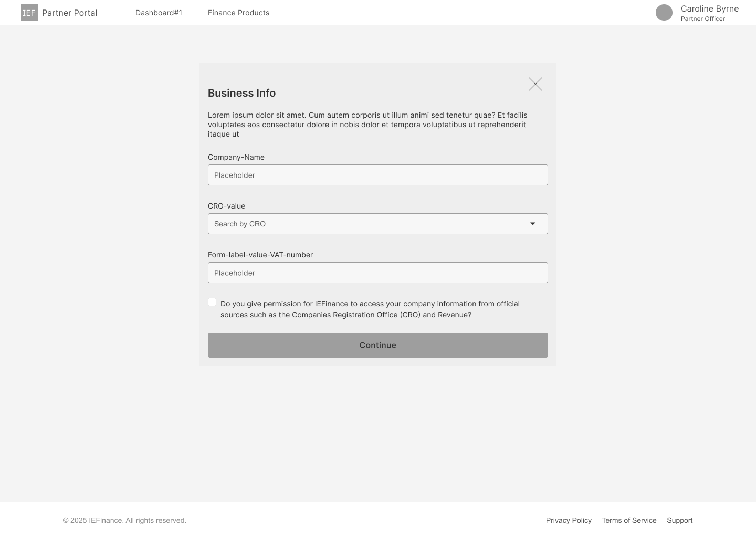View the Terms of Service
Viewport: 756px width, 538px height.
[x=629, y=520]
